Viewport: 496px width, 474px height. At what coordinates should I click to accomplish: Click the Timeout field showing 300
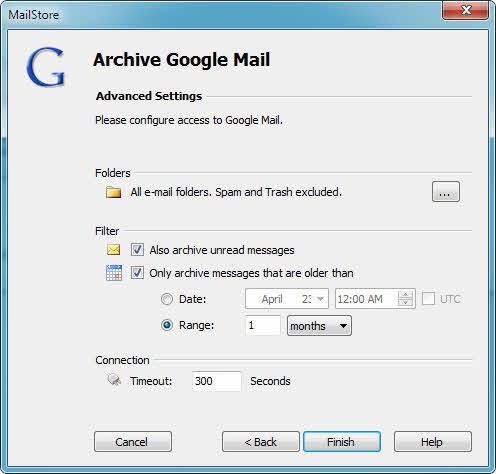coord(216,381)
